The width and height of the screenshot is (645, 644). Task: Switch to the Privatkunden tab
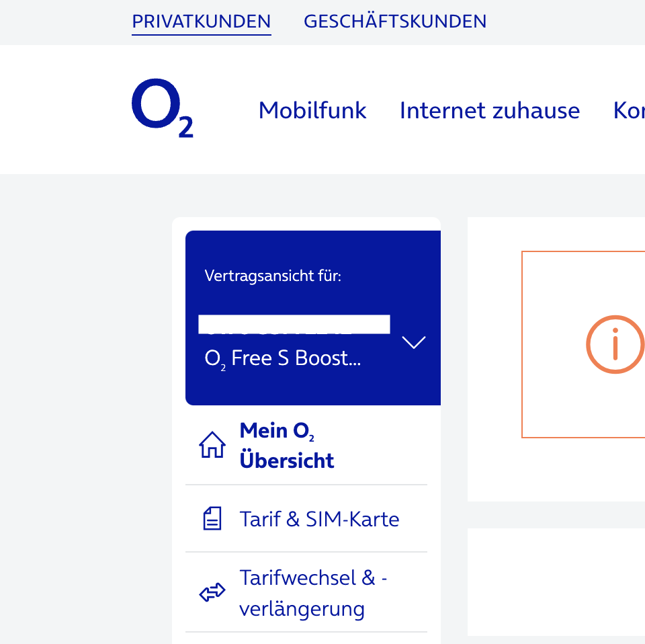202,22
